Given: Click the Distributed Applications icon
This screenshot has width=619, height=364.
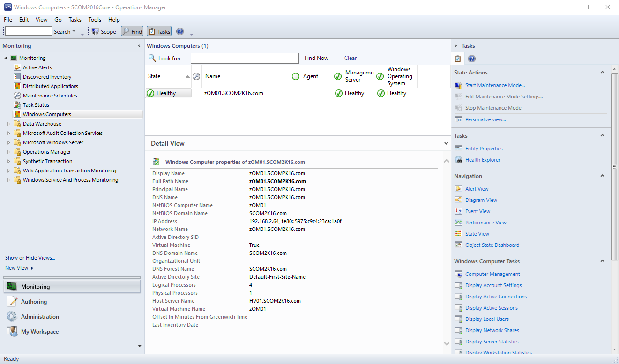Looking at the screenshot, I should (x=17, y=86).
